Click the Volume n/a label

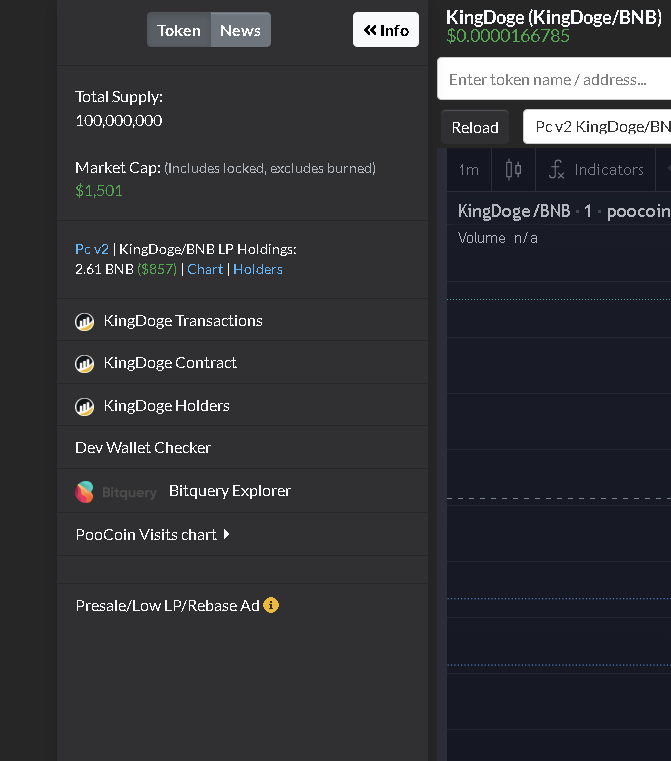pyautogui.click(x=497, y=238)
